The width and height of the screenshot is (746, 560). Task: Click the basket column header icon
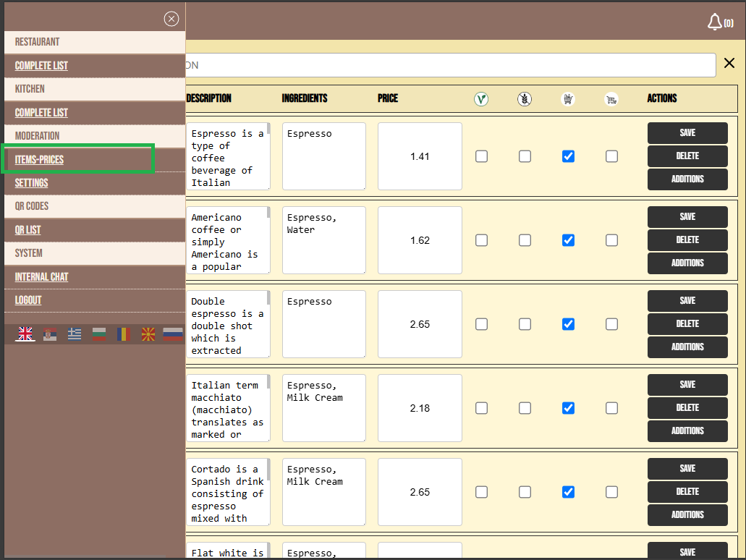[x=568, y=99]
